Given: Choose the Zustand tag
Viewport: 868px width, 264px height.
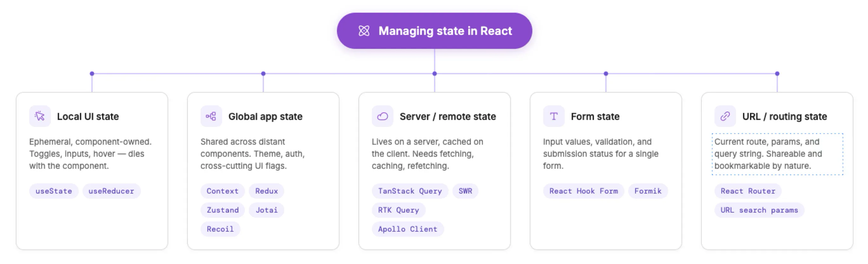Looking at the screenshot, I should coord(223,210).
